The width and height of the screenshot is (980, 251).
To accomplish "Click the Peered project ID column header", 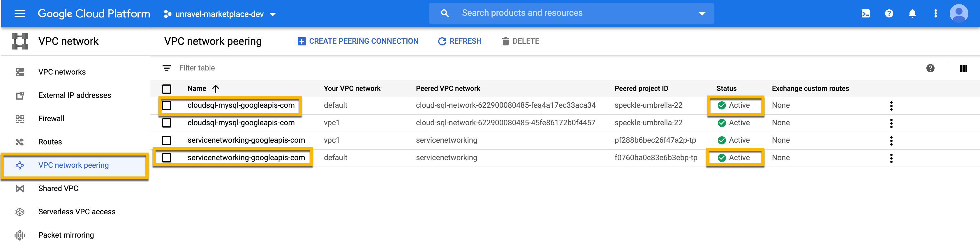I will point(641,89).
